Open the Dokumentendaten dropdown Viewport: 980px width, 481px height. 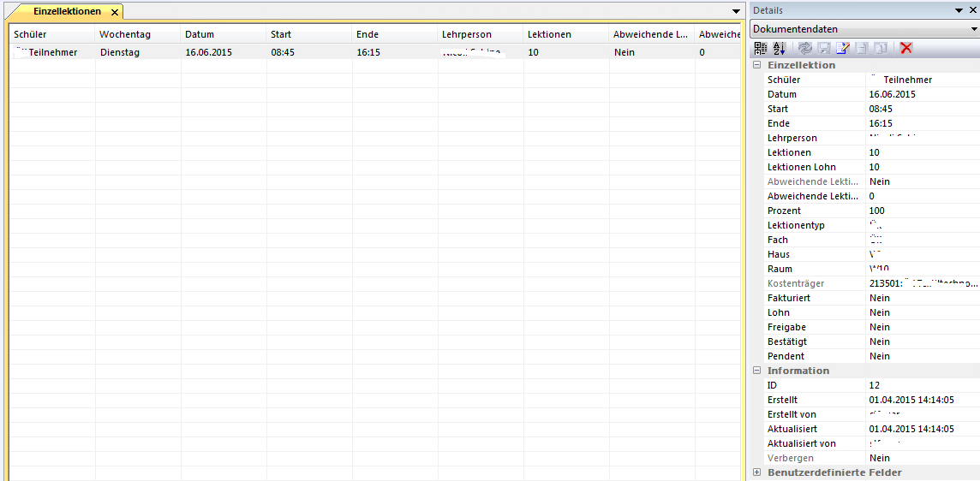974,29
